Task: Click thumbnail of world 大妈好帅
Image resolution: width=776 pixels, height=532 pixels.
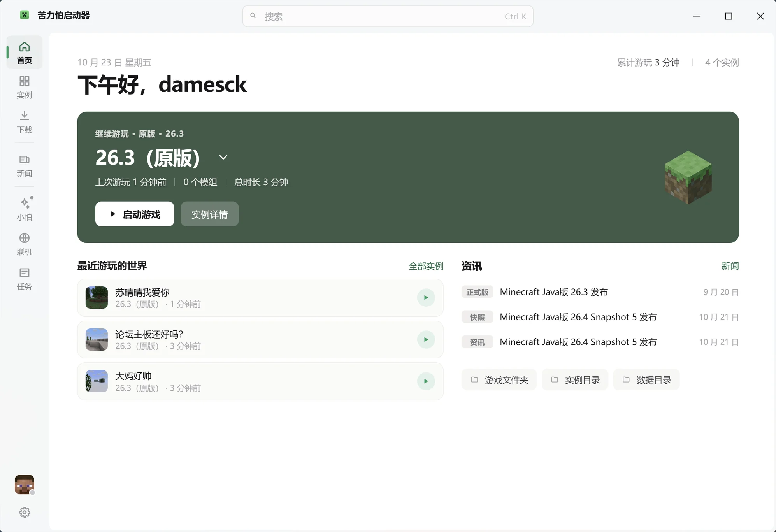Action: point(97,381)
